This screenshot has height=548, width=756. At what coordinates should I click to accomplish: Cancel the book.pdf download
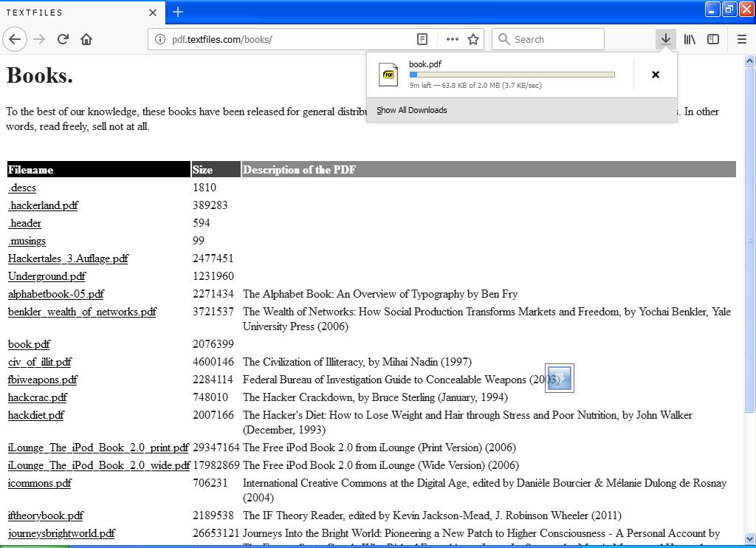656,75
